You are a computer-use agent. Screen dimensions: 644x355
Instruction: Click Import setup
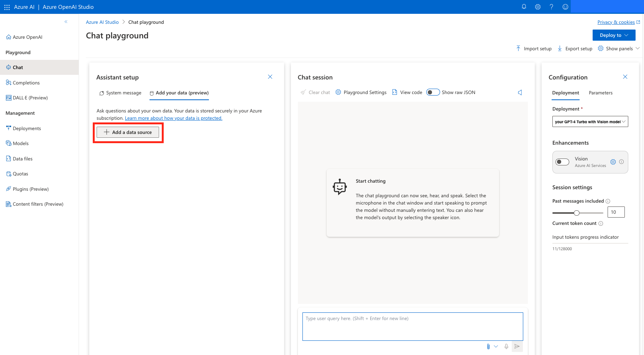pyautogui.click(x=534, y=49)
